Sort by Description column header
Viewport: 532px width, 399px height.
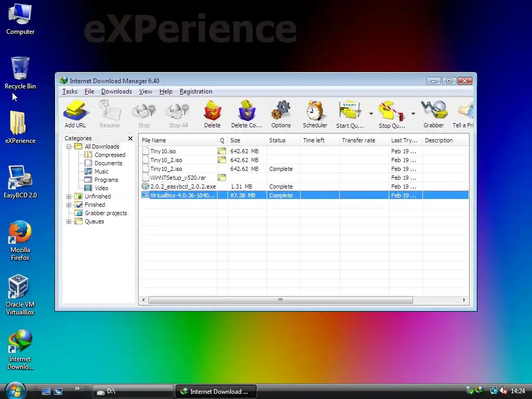tap(445, 140)
